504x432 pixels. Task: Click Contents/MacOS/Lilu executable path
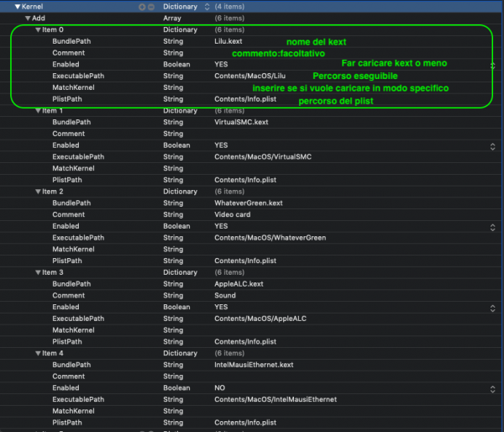[249, 76]
